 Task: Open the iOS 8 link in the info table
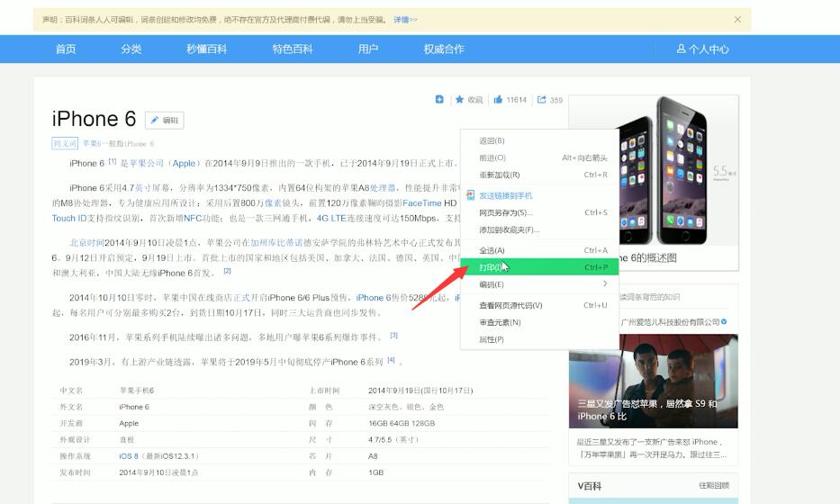pos(129,455)
